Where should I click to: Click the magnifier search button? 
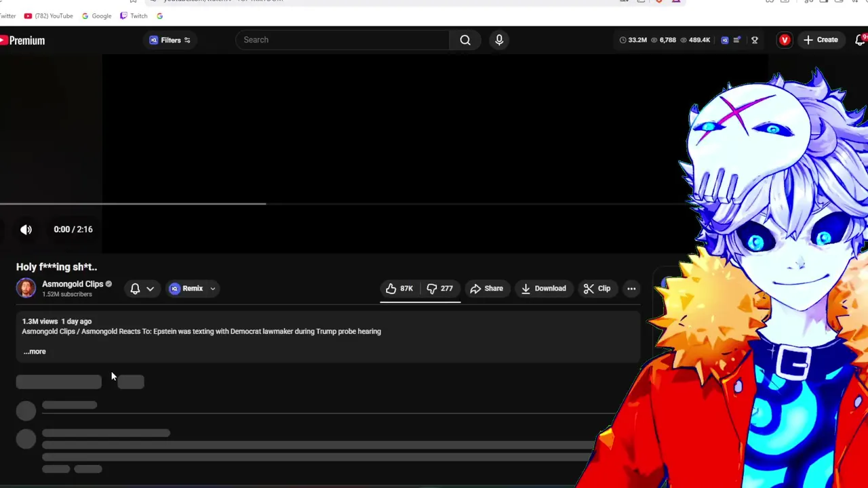(465, 40)
